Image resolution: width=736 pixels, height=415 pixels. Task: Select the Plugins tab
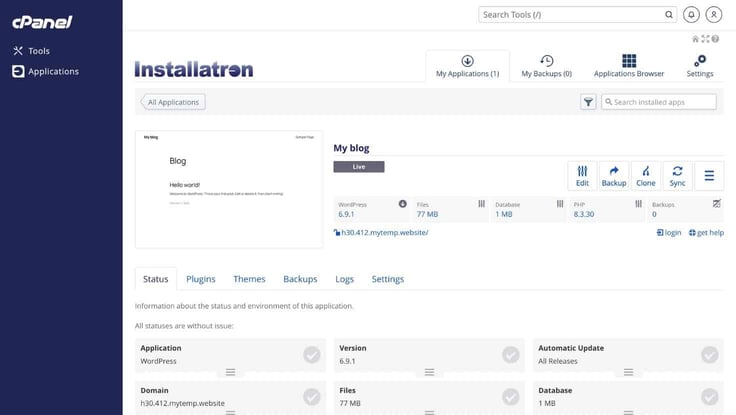click(x=200, y=279)
